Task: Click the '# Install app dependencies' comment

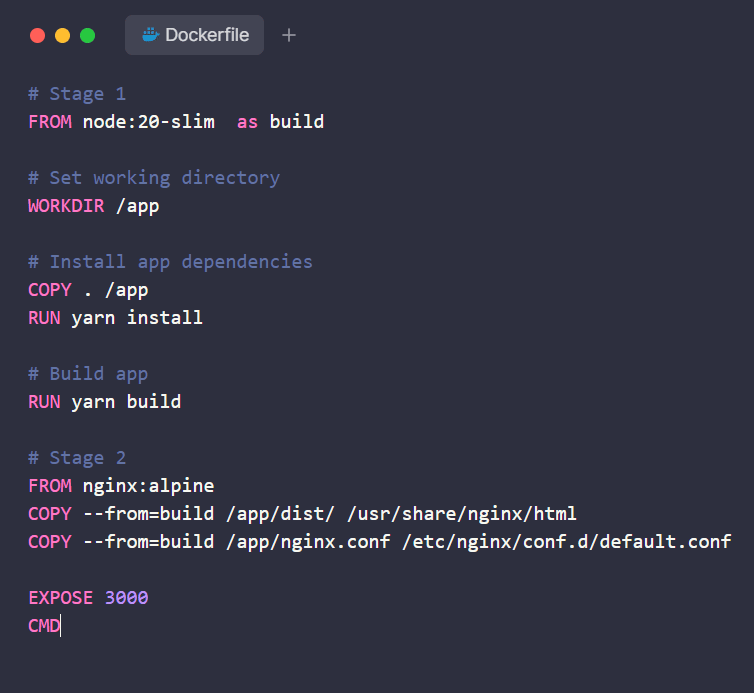Action: point(170,262)
